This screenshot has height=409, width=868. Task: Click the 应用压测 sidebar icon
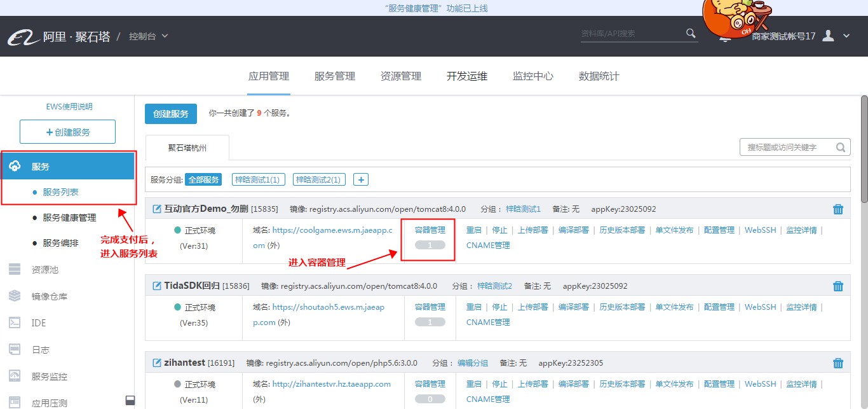point(15,403)
